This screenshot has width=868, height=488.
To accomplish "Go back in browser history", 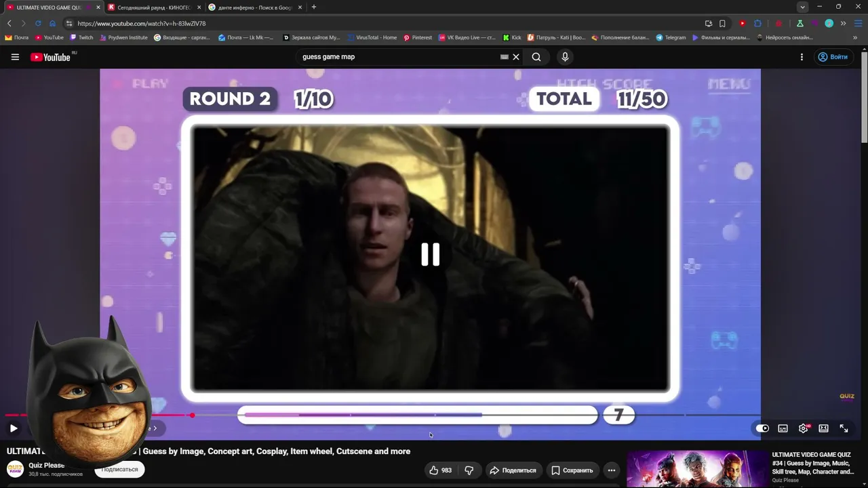I will [x=9, y=23].
